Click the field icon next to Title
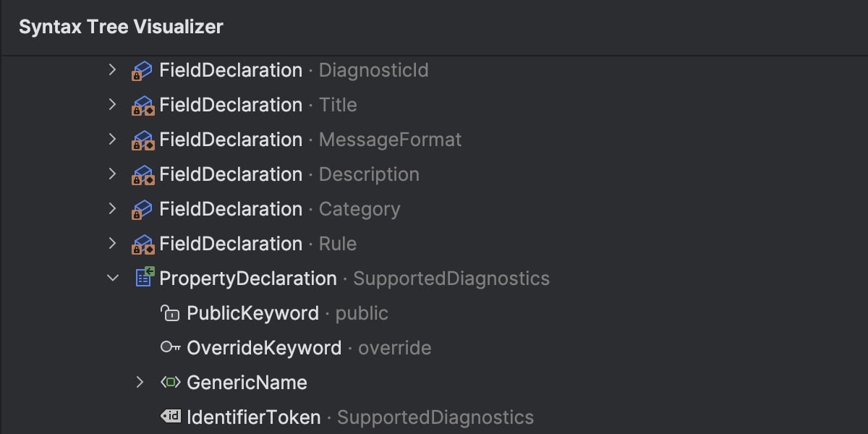 pos(142,106)
